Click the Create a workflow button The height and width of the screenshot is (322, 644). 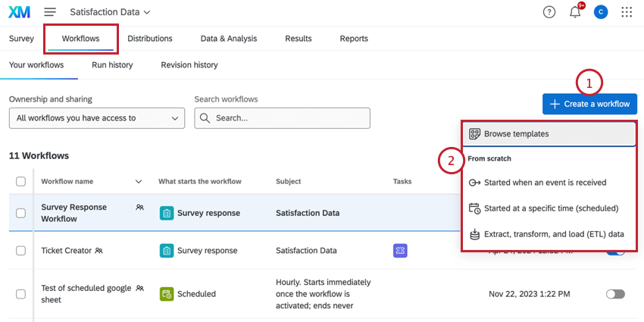click(590, 104)
